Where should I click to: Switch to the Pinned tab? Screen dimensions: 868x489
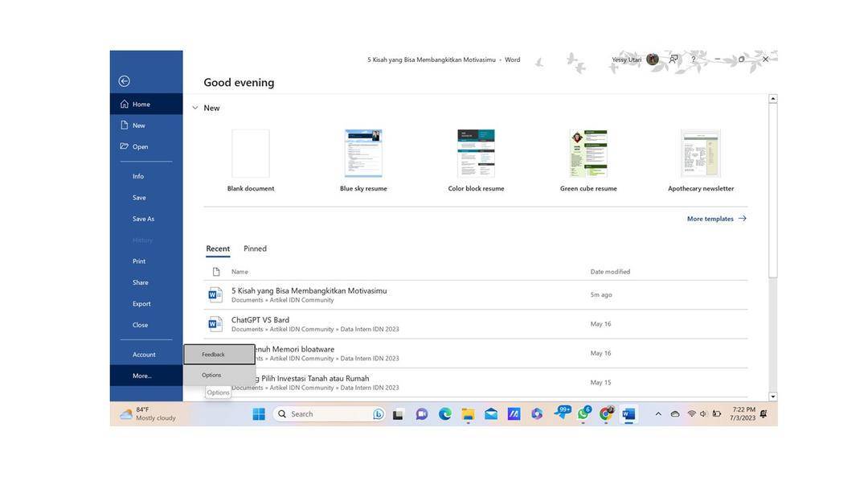(255, 249)
